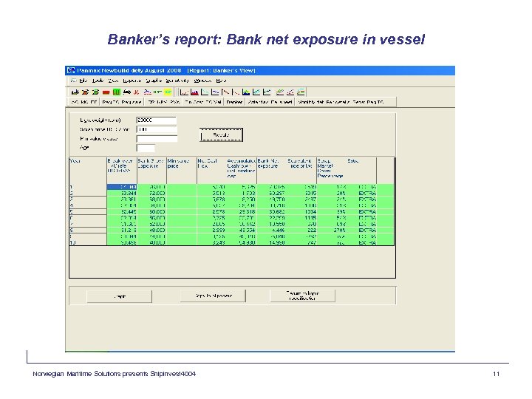Click the Scrap price input field
Screen dimensions: 532x399
coord(157,129)
